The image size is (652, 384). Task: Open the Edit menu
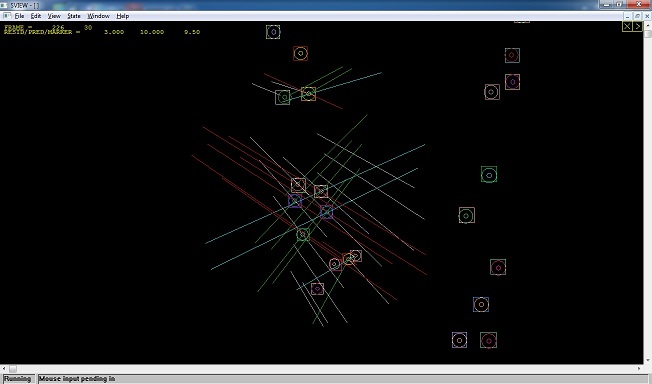tap(36, 16)
